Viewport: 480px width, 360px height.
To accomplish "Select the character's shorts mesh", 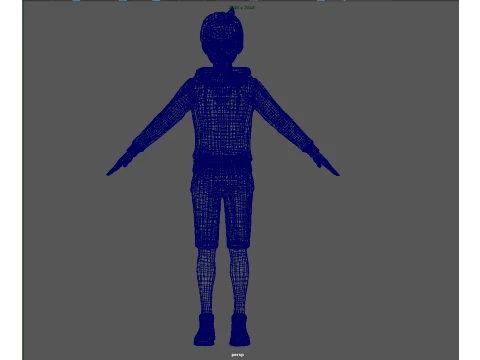I will click(222, 210).
